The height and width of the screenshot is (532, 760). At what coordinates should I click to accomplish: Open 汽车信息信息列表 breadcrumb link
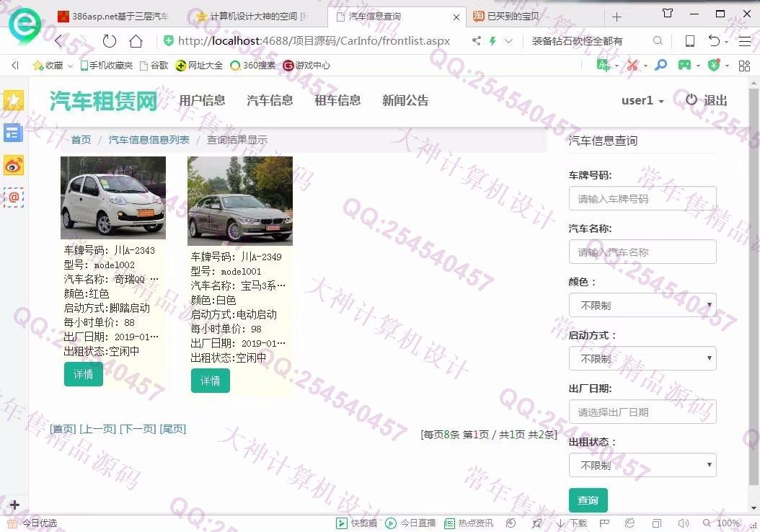pyautogui.click(x=149, y=140)
